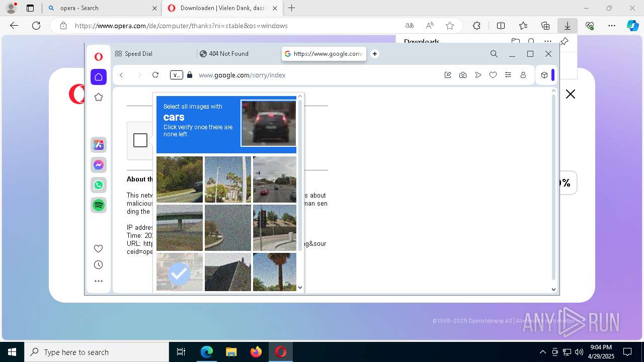
Task: Open History clock in Opera sidebar
Action: [x=99, y=265]
